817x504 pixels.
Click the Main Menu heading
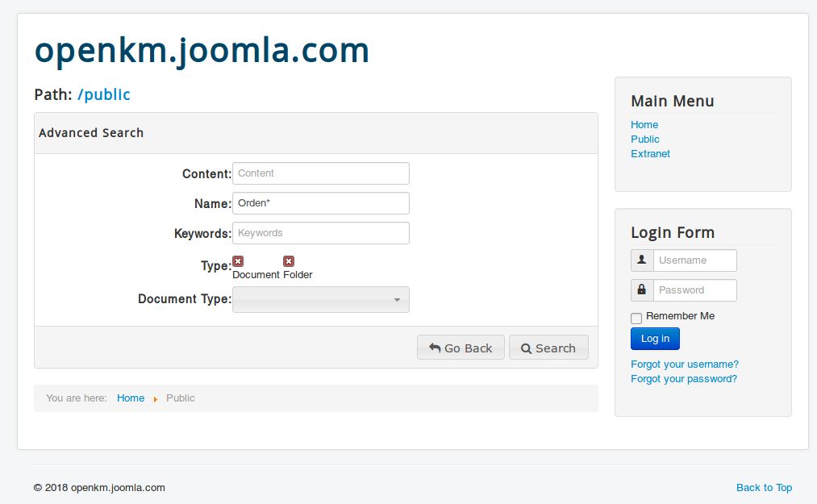coord(672,101)
